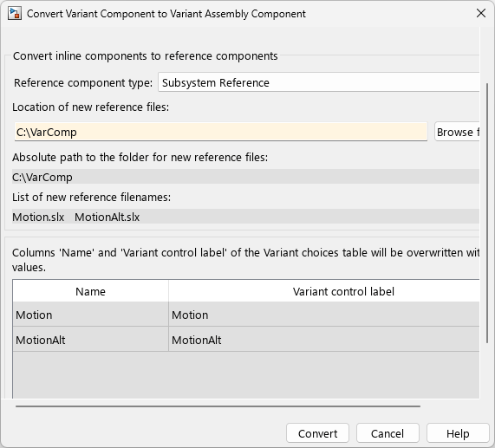Click the MotionAlt.slx filename
The width and height of the screenshot is (495, 448).
tap(107, 217)
